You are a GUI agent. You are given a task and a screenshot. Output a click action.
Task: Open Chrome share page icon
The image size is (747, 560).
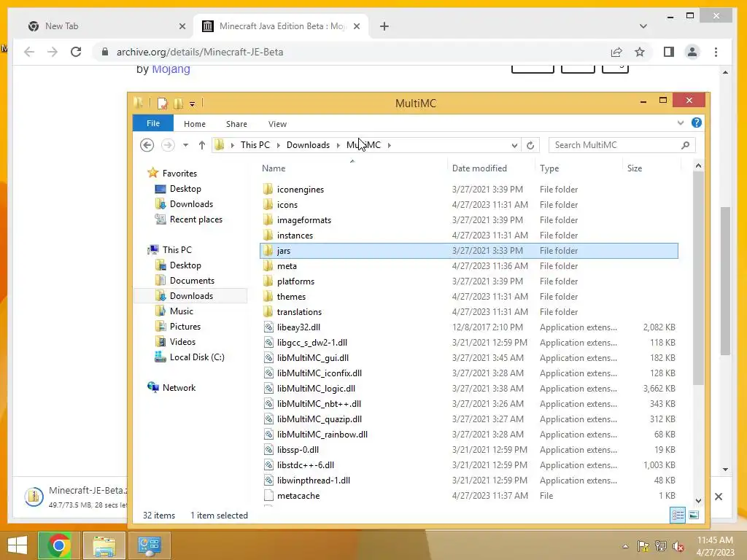point(616,52)
